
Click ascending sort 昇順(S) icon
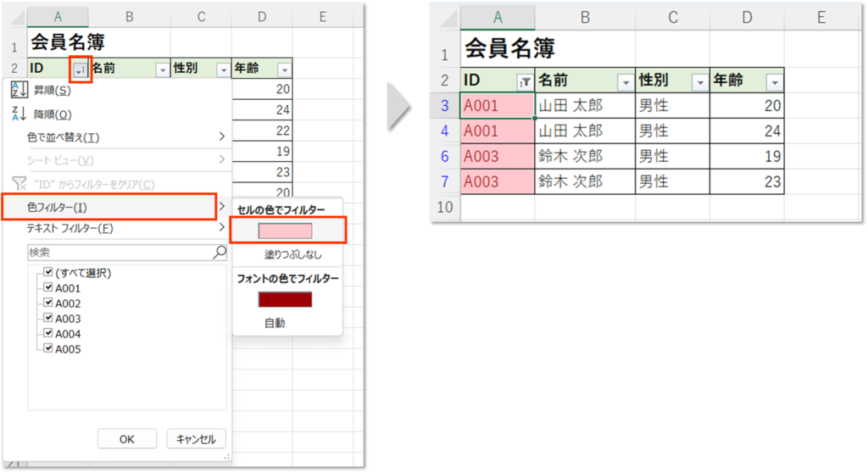click(x=19, y=90)
